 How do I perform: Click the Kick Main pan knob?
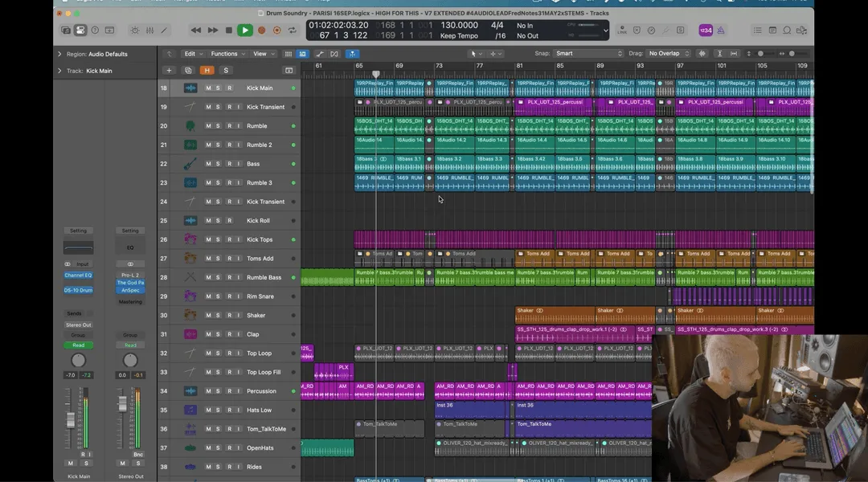tap(78, 360)
